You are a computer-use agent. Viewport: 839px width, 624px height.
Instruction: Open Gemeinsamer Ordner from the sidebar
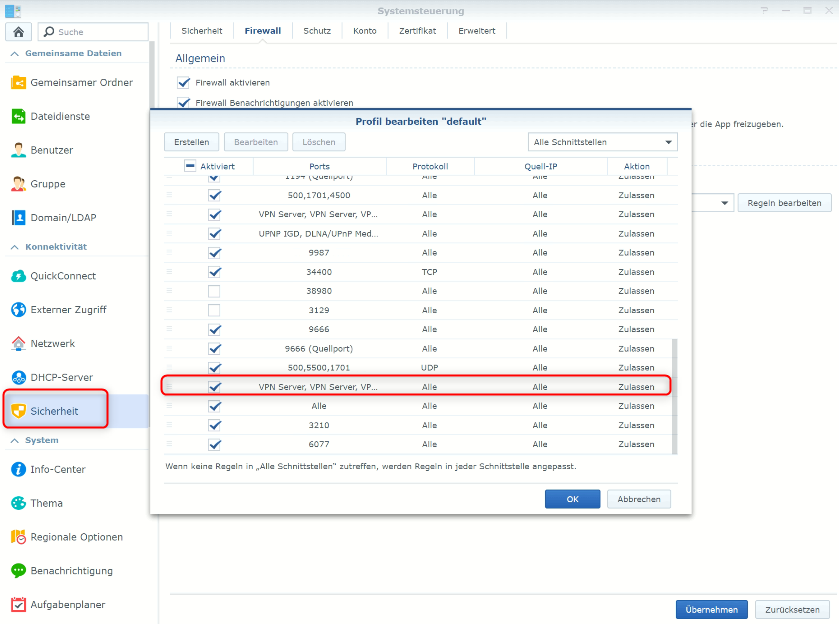(80, 83)
